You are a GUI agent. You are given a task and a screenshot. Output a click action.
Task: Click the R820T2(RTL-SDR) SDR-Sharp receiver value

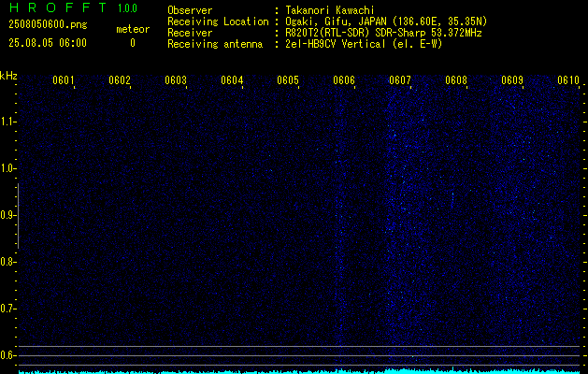(383, 33)
